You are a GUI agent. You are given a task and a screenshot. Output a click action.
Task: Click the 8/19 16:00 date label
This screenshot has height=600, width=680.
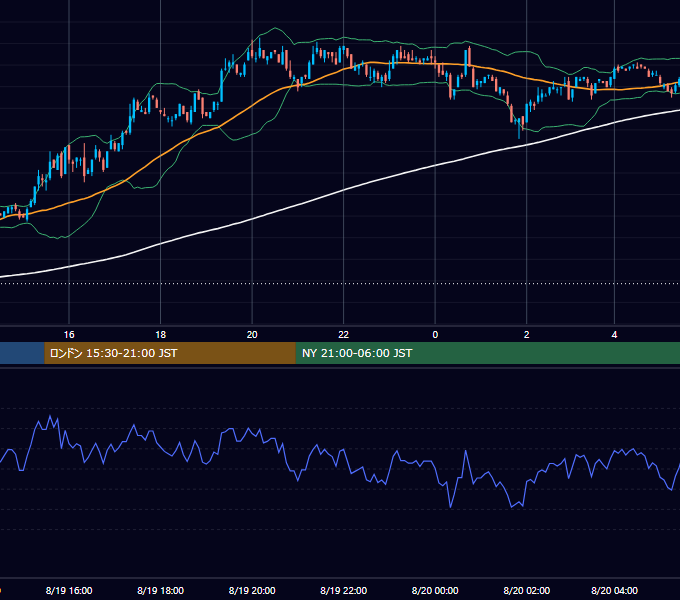tap(69, 590)
